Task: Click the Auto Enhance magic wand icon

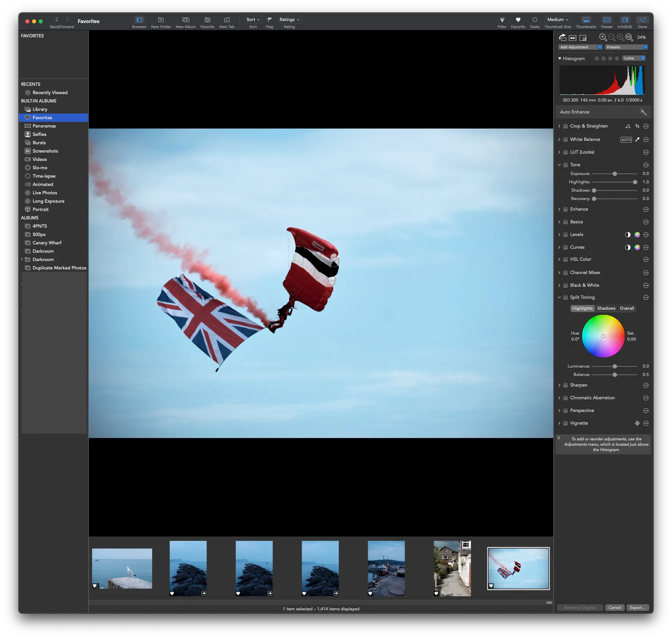Action: (642, 112)
